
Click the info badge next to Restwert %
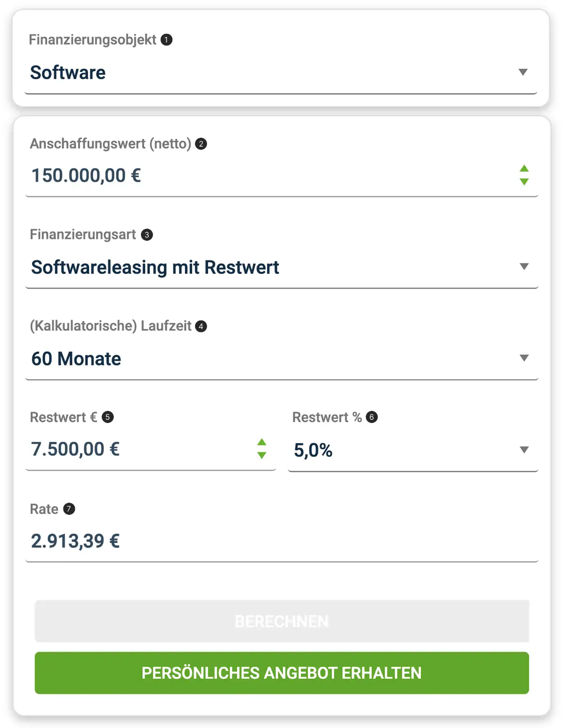372,417
